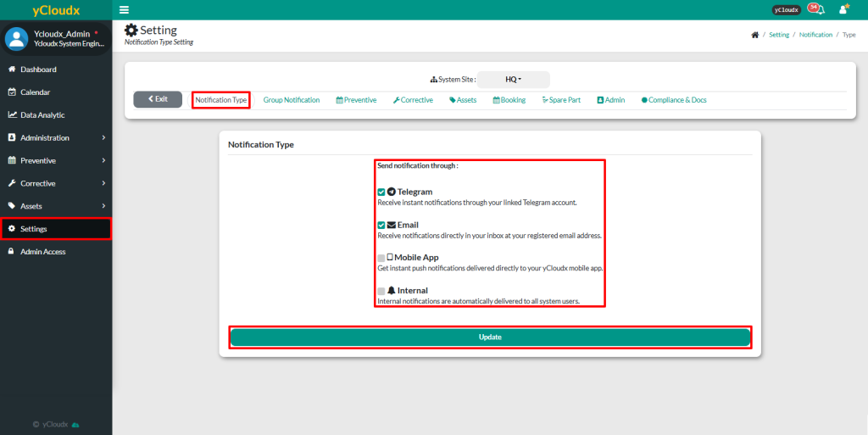Open the HQ system site dropdown
Image resolution: width=868 pixels, height=435 pixels.
click(x=513, y=79)
